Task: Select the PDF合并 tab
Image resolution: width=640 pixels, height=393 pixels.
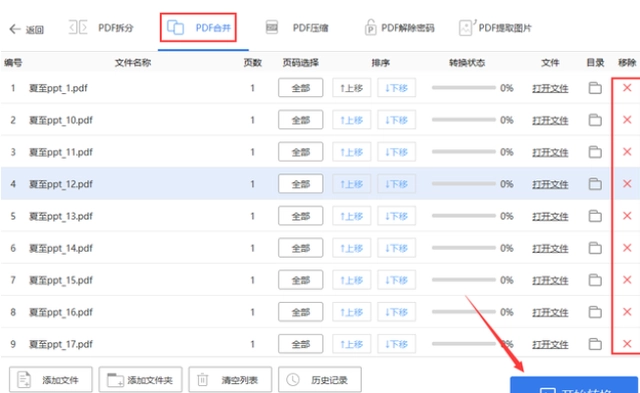Action: tap(198, 28)
